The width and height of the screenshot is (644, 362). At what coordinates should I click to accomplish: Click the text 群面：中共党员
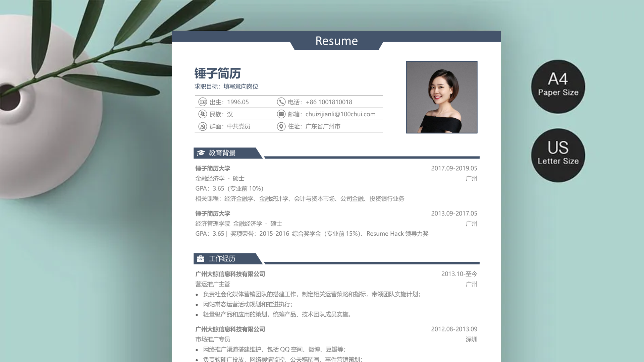[230, 126]
